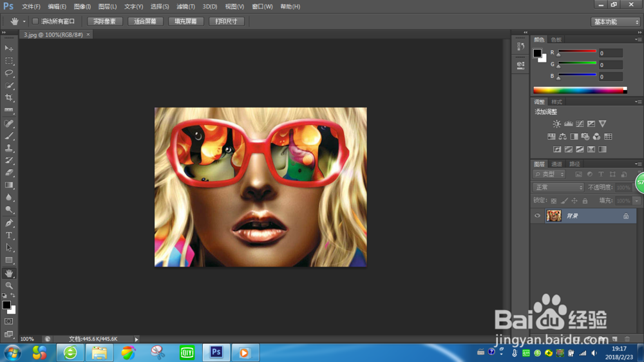Open Photoshop from the Windows taskbar

coord(216,352)
